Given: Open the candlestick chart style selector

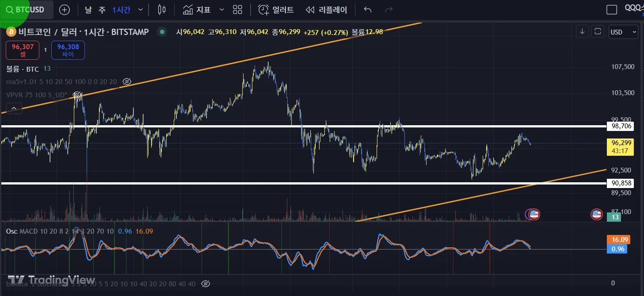Looking at the screenshot, I should [162, 10].
